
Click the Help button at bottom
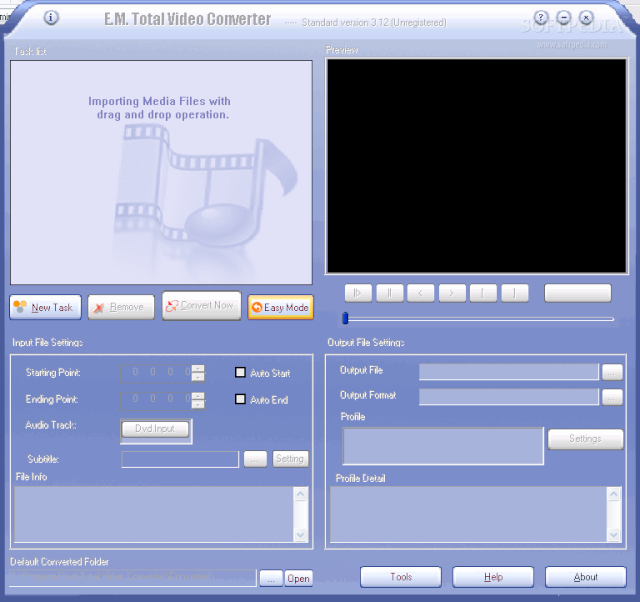pos(493,577)
